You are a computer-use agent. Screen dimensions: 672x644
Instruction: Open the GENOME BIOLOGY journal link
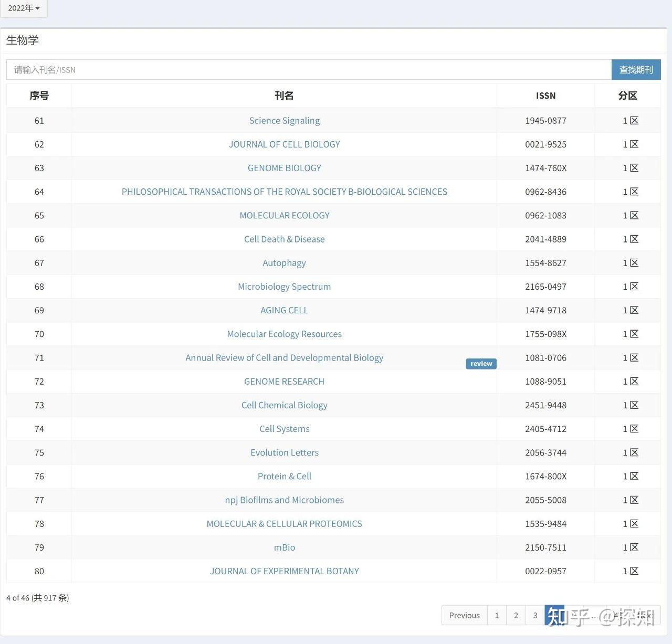tap(285, 168)
